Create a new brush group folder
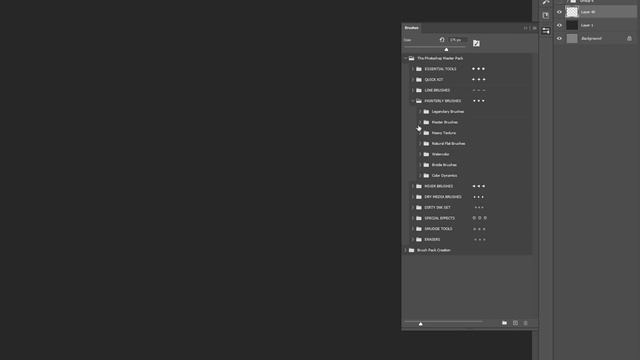This screenshot has height=360, width=640. [504, 323]
